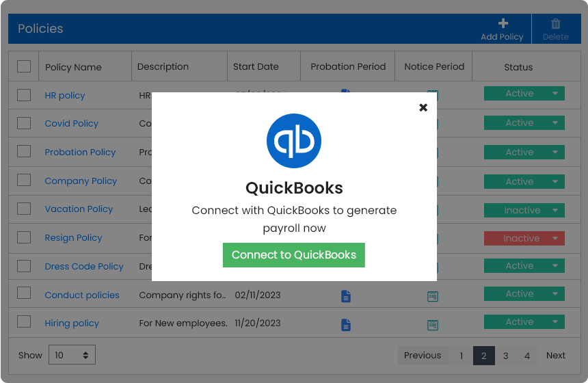Open the HR policy link
Screen dimensions: 588x383
coord(65,96)
